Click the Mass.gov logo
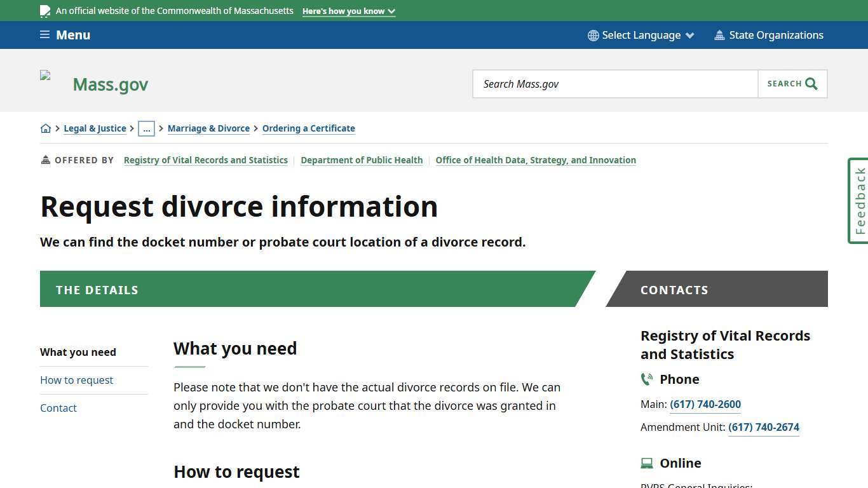The height and width of the screenshot is (488, 868). tap(110, 84)
